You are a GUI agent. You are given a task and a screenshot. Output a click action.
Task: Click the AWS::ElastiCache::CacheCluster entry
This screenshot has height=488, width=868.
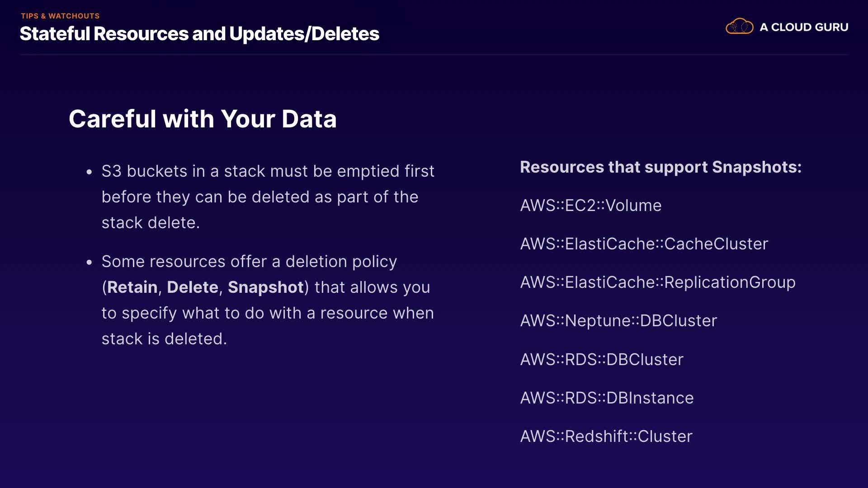pos(644,244)
